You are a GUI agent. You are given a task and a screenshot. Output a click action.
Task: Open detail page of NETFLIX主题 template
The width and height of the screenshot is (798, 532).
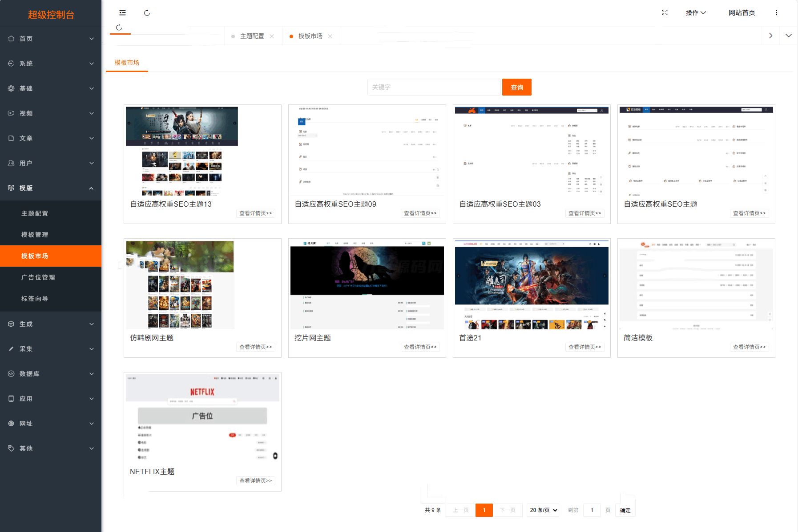coord(255,480)
